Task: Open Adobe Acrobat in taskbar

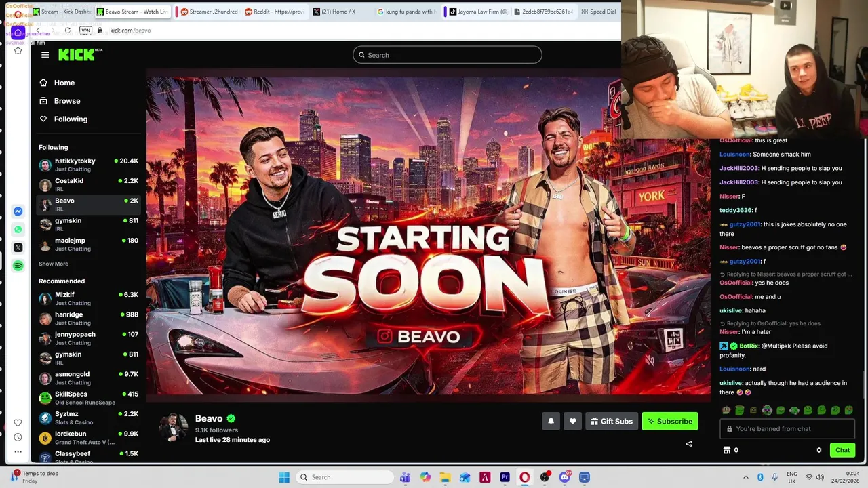Action: [x=485, y=477]
